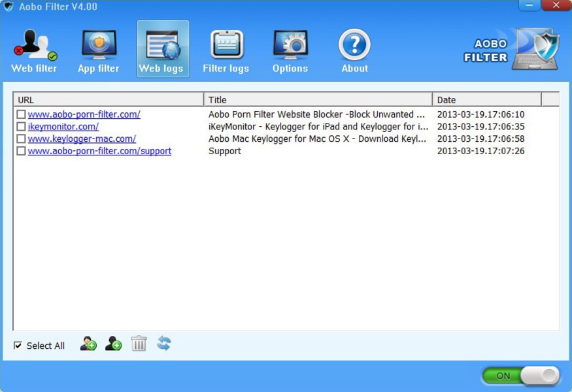Open the About help icon

tap(354, 51)
